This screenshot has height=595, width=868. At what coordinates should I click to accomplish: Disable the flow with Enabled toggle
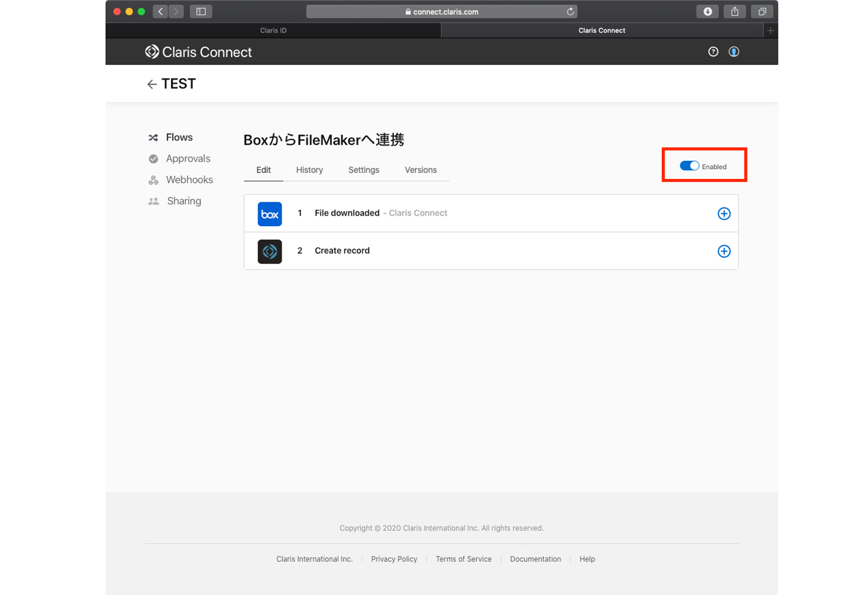click(690, 166)
